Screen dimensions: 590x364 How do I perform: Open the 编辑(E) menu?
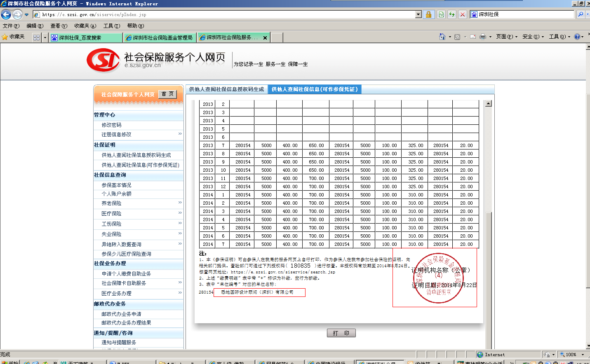[35, 26]
